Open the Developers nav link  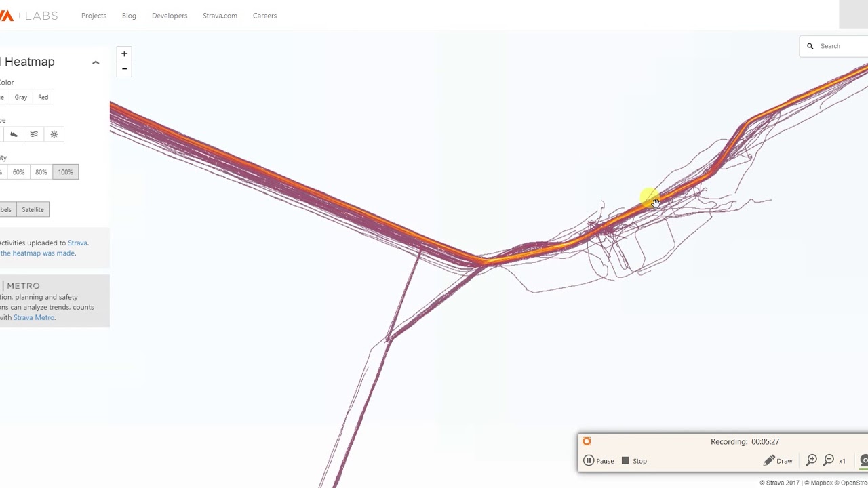coord(170,16)
